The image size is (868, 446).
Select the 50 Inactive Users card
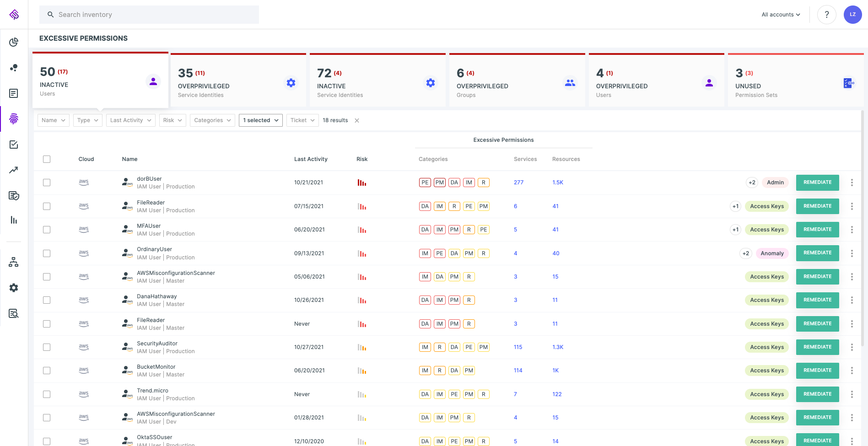coord(100,80)
